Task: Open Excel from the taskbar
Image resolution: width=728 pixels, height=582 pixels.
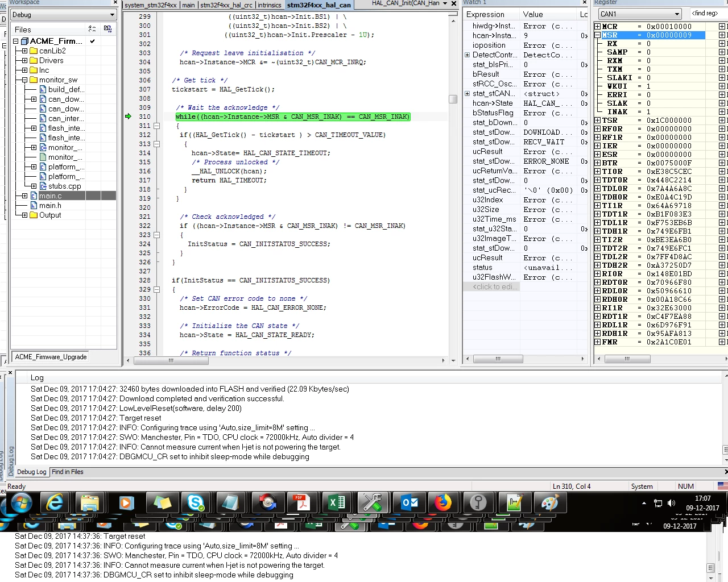Action: pos(337,503)
